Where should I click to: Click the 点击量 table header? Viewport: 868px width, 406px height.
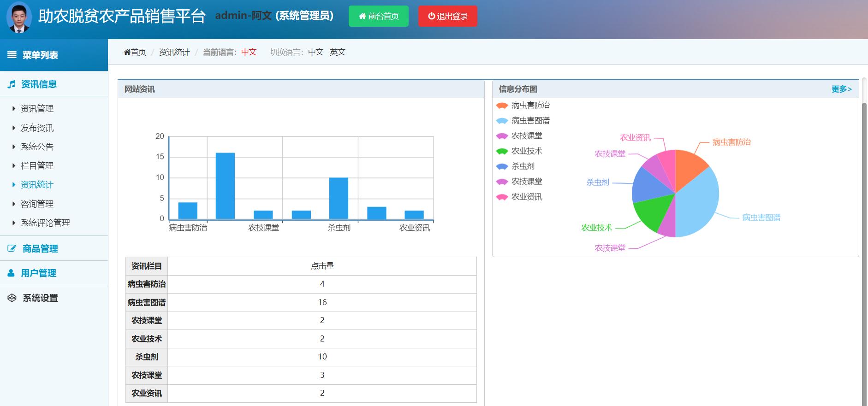point(322,266)
